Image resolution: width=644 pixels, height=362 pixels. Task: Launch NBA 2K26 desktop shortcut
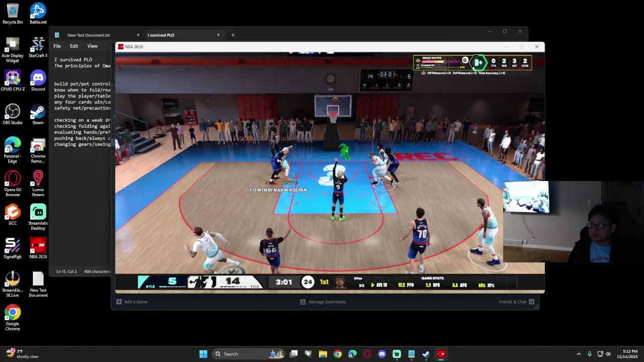(38, 248)
